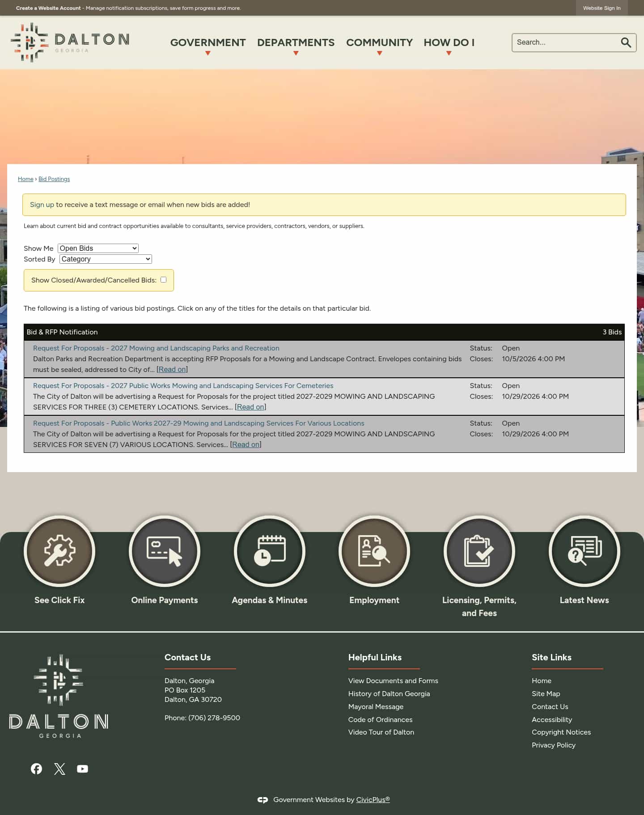This screenshot has width=644, height=815.
Task: Visit the Facebook page icon
Action: tap(36, 769)
